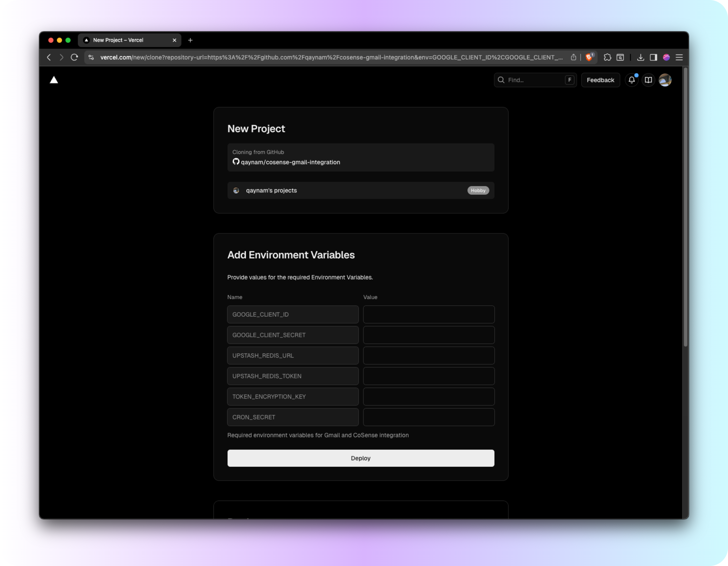Click the share icon in address bar
The image size is (728, 566).
[573, 57]
